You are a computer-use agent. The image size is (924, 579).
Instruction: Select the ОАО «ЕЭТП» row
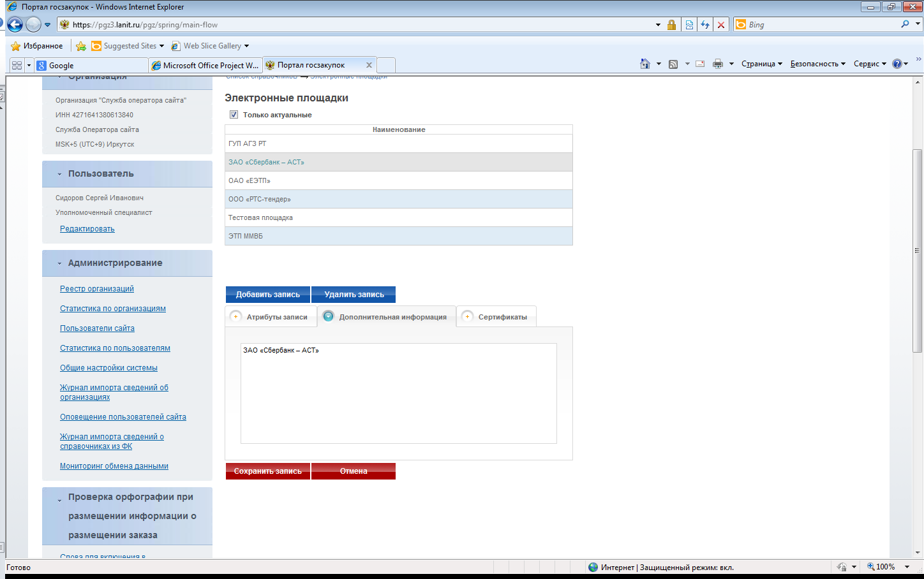(x=399, y=180)
